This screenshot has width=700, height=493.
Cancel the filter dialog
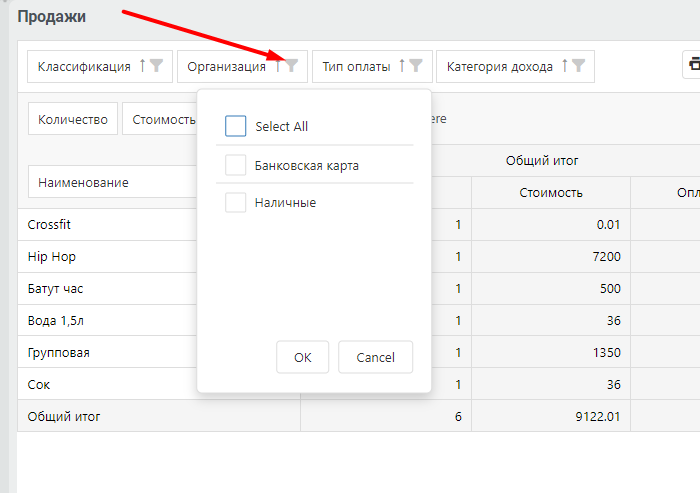pyautogui.click(x=375, y=357)
